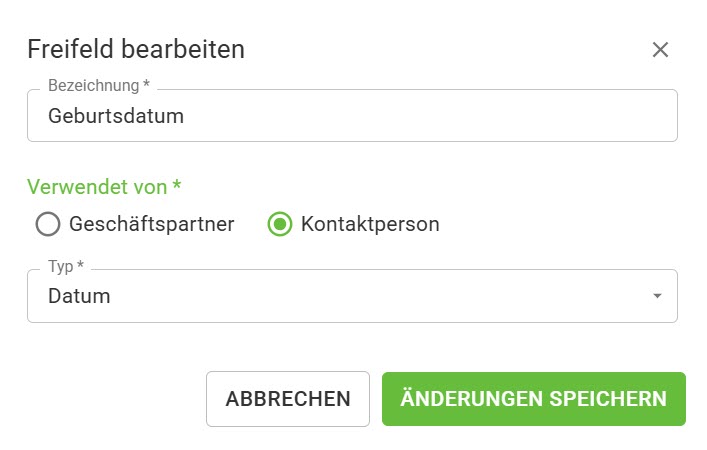Screen dimensions: 707x450
Task: Click the Kontaktperson label text
Action: pyautogui.click(x=369, y=224)
